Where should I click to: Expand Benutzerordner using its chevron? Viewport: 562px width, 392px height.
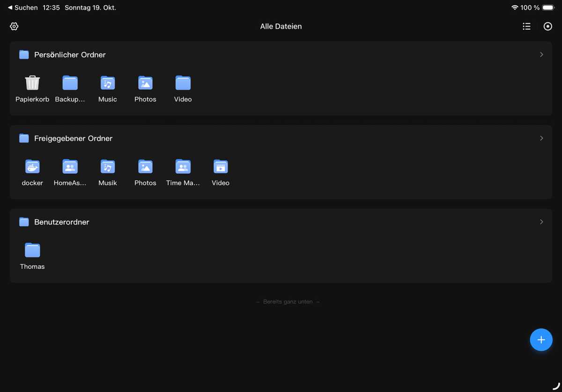541,222
